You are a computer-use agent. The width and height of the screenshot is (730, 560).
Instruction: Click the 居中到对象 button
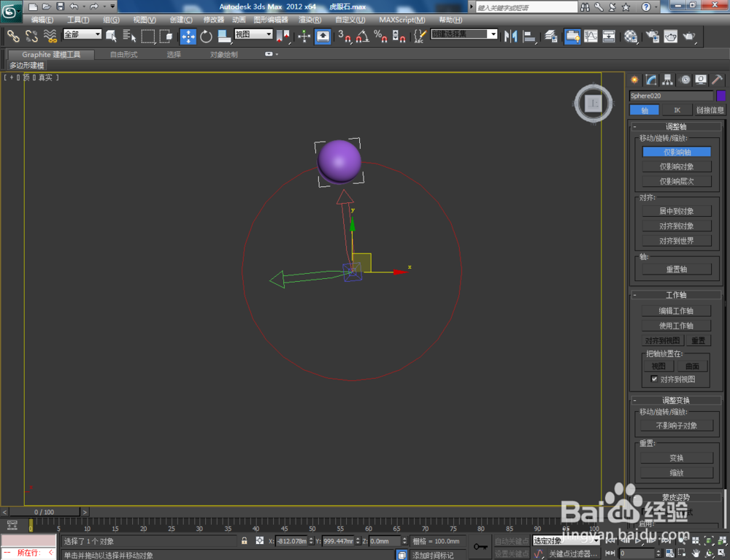677,211
